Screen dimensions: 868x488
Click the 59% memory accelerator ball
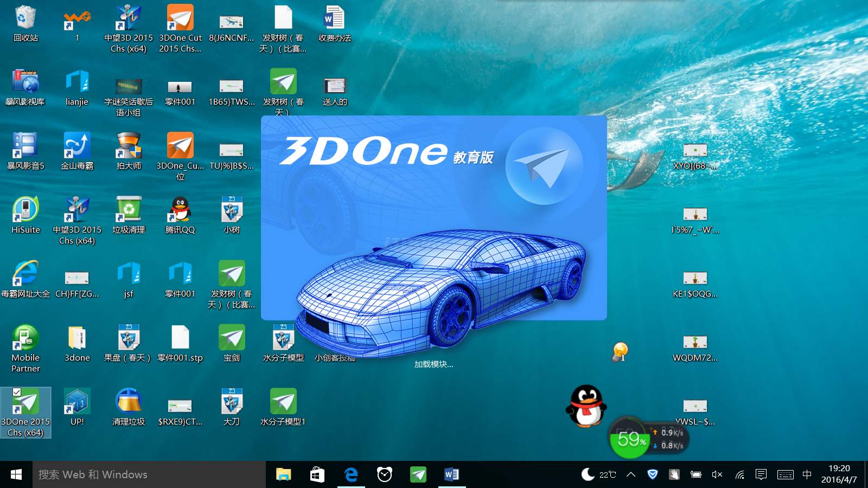point(630,439)
